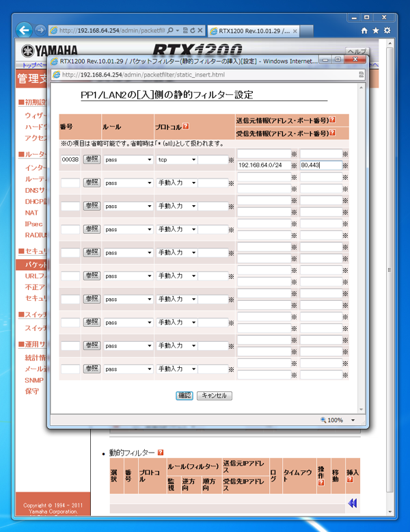This screenshot has width=410, height=532.
Task: Stop loading in main address bar
Action: tap(200, 31)
